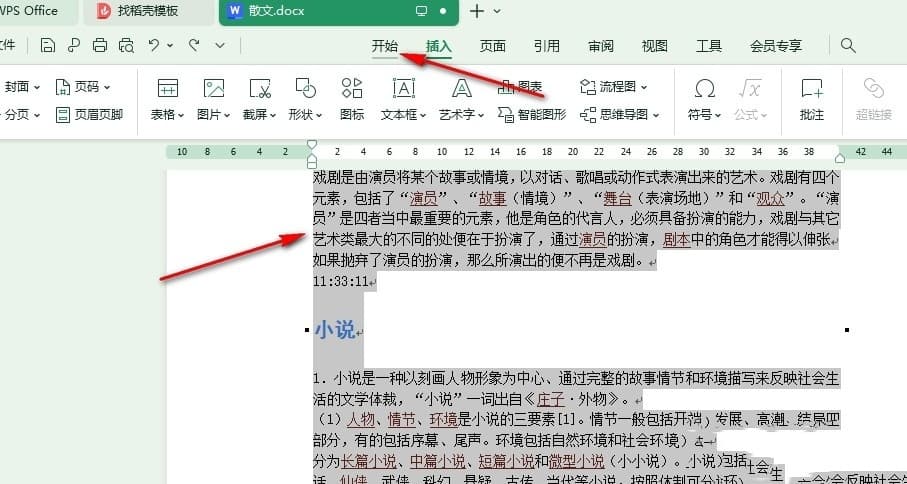The image size is (907, 484).
Task: Open the 工具 tab
Action: click(x=709, y=46)
